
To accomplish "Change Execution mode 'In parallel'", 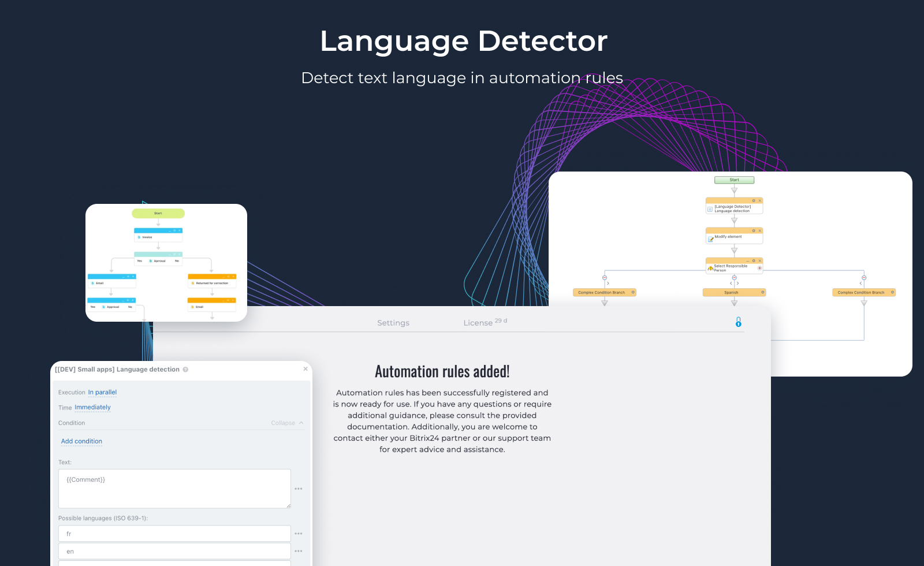I will pyautogui.click(x=102, y=392).
